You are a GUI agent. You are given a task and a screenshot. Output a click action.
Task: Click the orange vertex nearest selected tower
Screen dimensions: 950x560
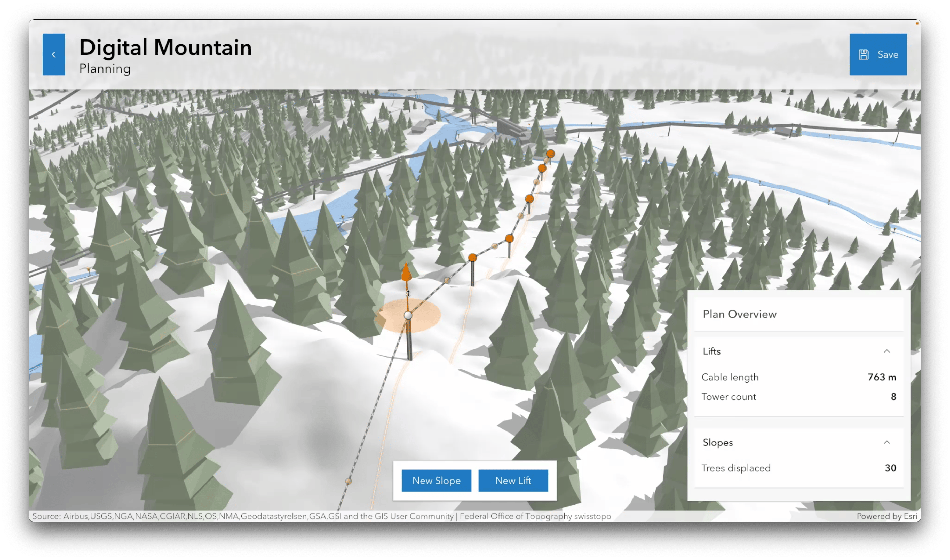tap(472, 258)
